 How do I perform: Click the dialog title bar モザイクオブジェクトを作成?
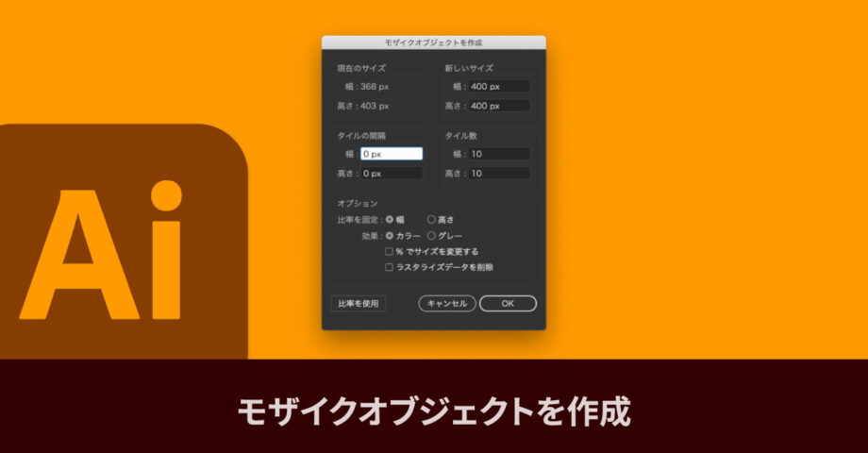pos(433,42)
